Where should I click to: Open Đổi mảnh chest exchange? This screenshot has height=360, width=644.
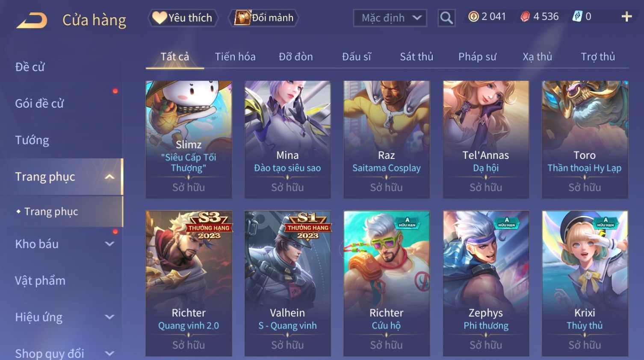(264, 18)
